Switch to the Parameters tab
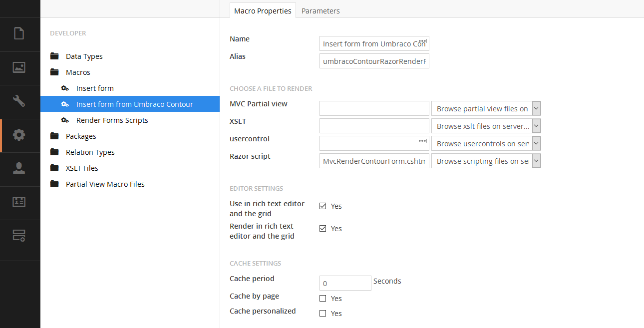Screen dimensions: 644x328 point(321,10)
